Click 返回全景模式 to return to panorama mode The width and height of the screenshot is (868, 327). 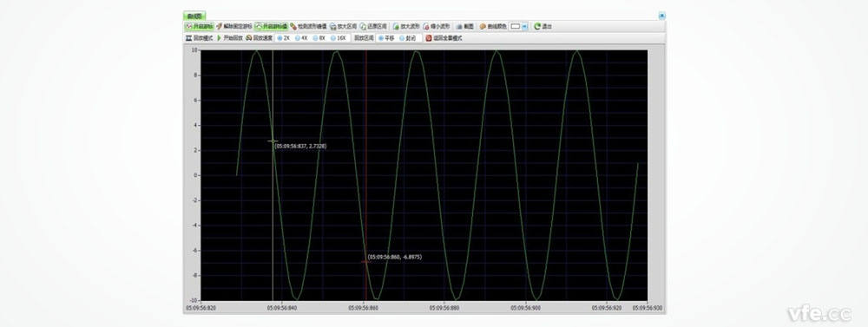(x=444, y=38)
